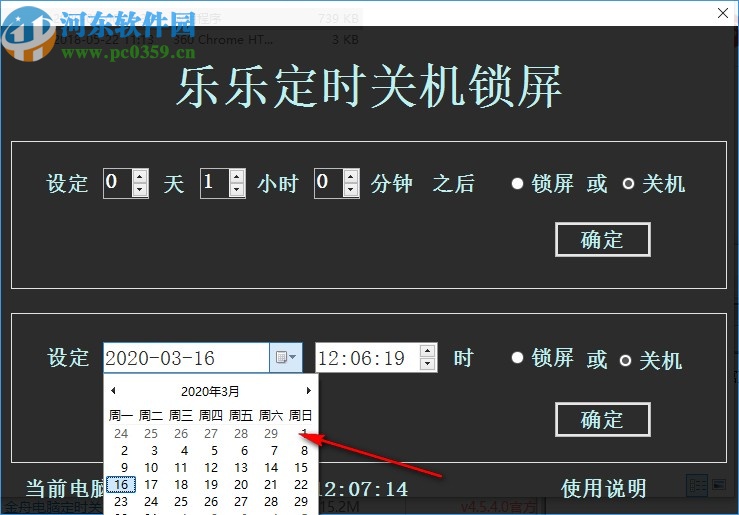Pick greyed February 28 in calendar

(241, 433)
